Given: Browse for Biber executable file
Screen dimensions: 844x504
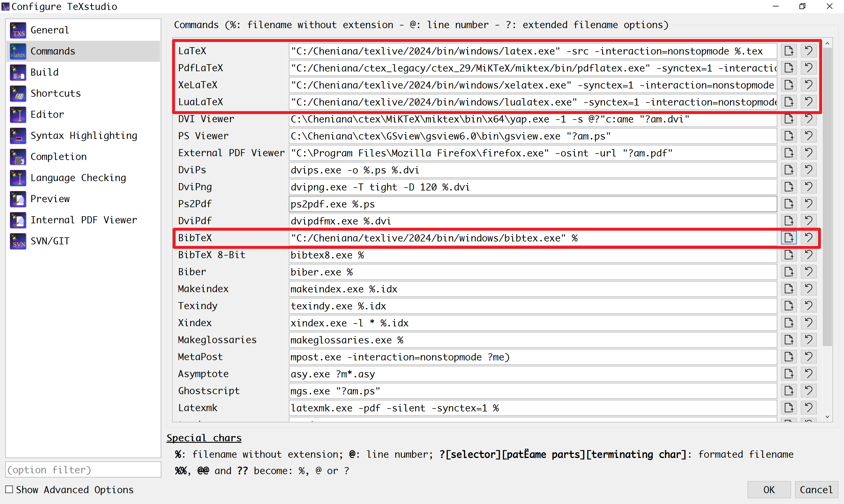Looking at the screenshot, I should click(x=789, y=272).
